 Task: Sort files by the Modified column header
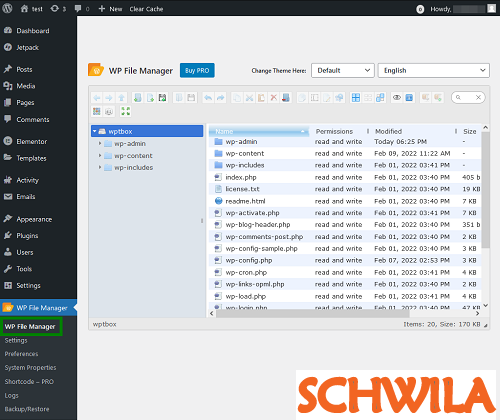388,131
